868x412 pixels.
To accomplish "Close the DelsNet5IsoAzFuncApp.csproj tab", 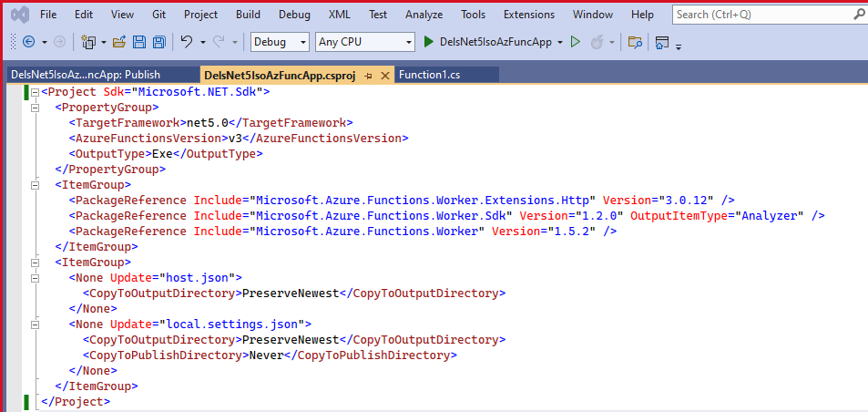I will (385, 76).
